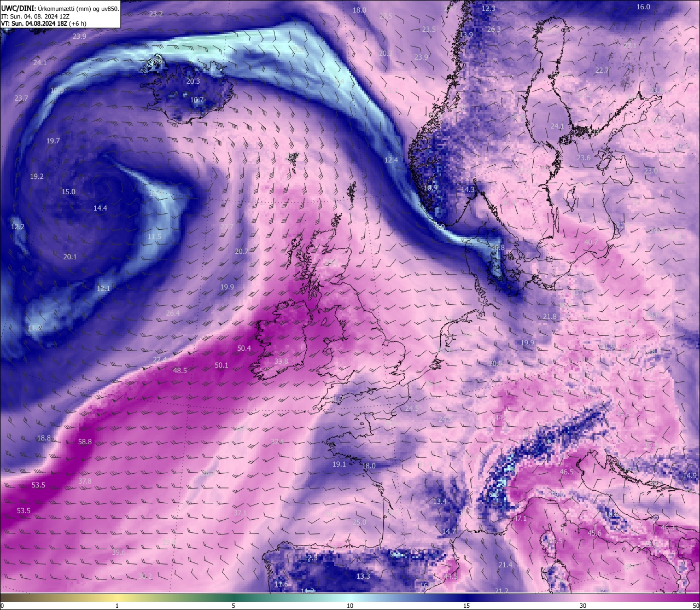Click the 12.2 value label
Screen dimensions: 700x610
pyautogui.click(x=17, y=226)
